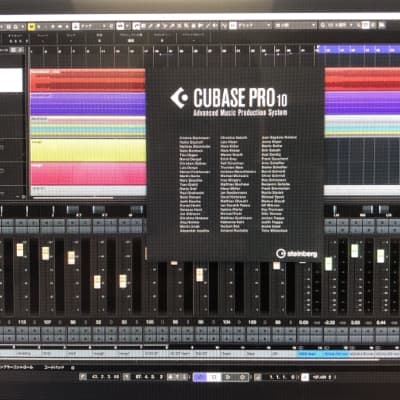Click the level value 0.44 field
Image resolution: width=400 pixels, height=400 pixels.
(x=381, y=322)
